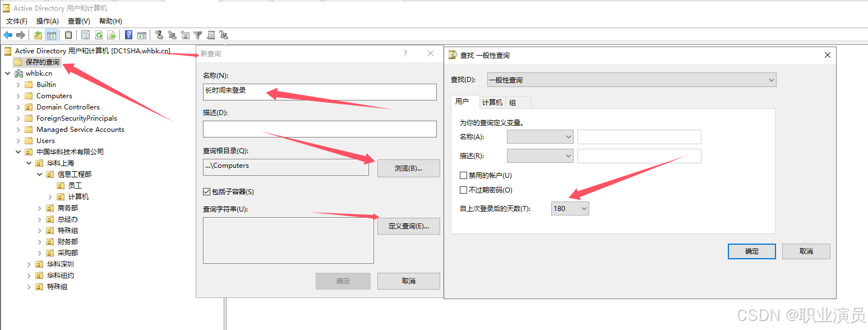Click the Add to group toolbar icon
The image size is (868, 330).
pyautogui.click(x=224, y=35)
